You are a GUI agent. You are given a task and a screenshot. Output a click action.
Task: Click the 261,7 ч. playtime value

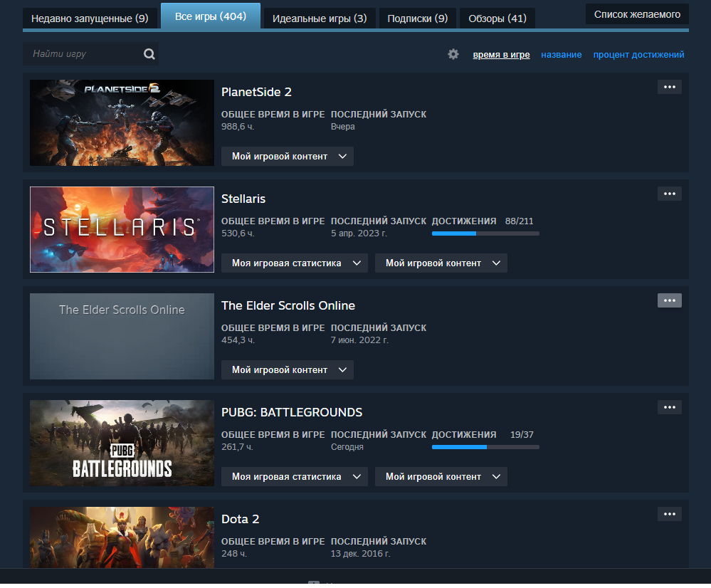click(237, 447)
